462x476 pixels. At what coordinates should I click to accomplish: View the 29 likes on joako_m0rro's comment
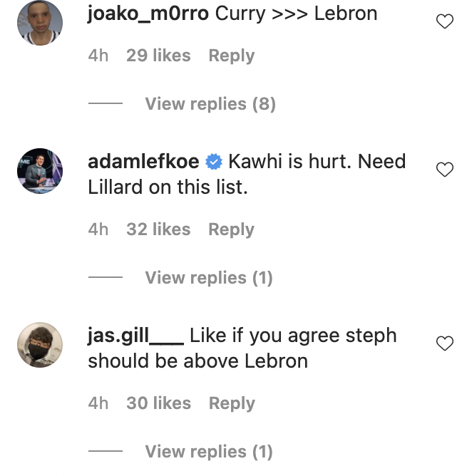tap(158, 56)
